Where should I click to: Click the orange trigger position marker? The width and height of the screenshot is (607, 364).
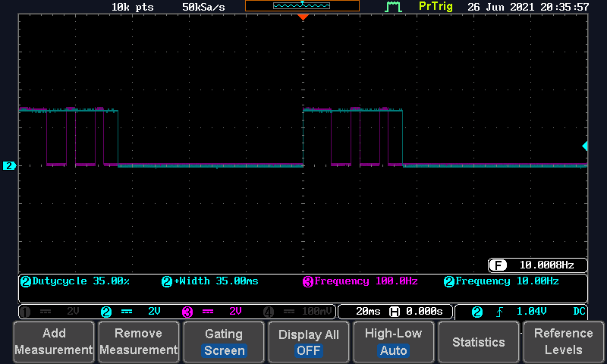tap(303, 17)
